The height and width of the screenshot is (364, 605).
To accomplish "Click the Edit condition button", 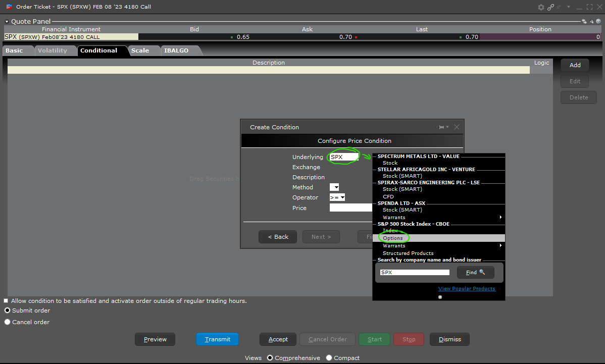I will 575,81.
